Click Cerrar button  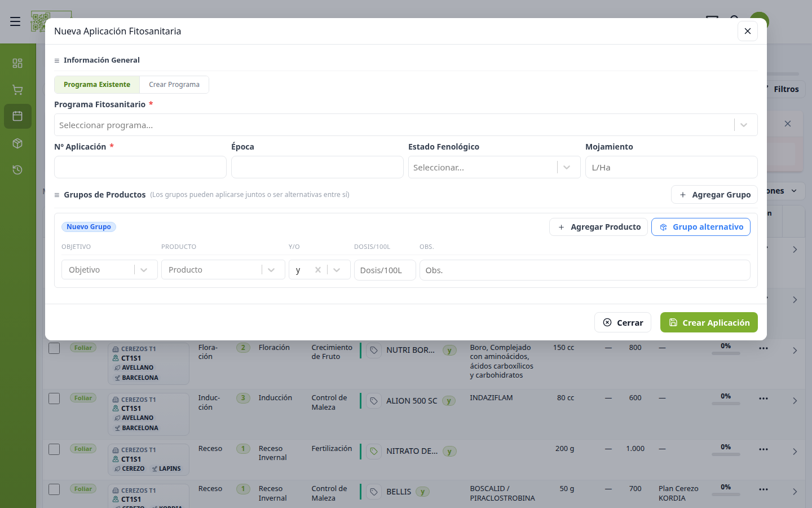point(623,323)
